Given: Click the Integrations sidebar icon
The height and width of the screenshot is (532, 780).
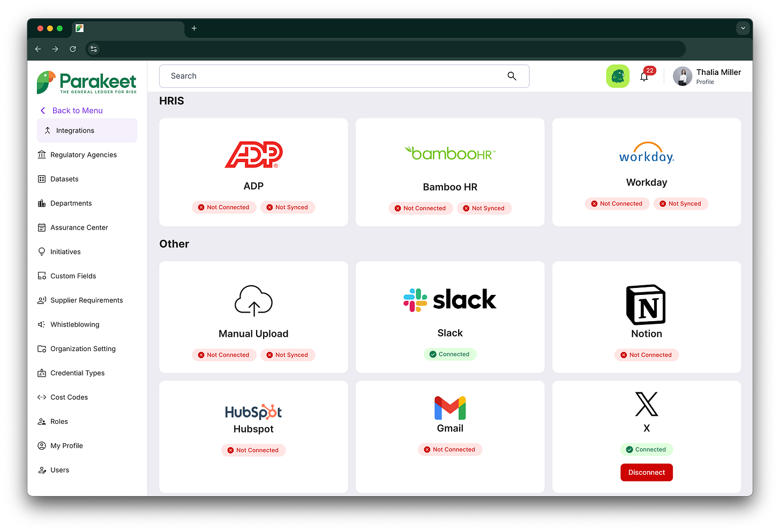Looking at the screenshot, I should click(x=48, y=131).
